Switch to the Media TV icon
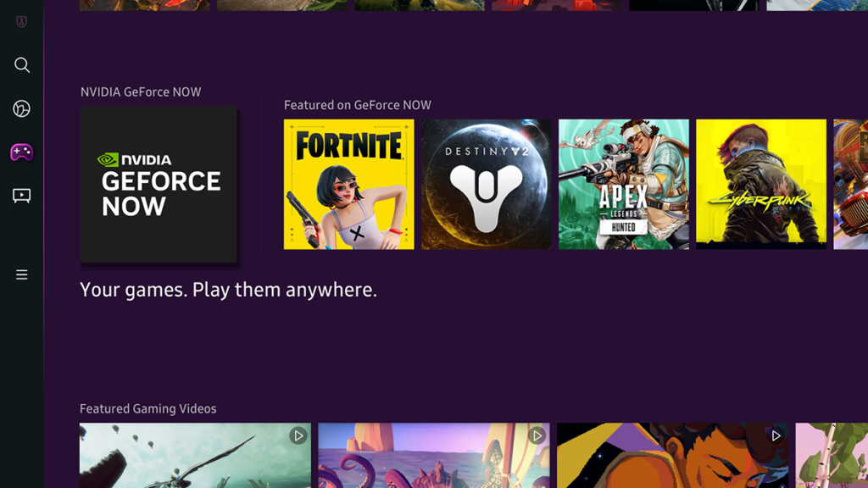This screenshot has width=868, height=488. pyautogui.click(x=22, y=196)
